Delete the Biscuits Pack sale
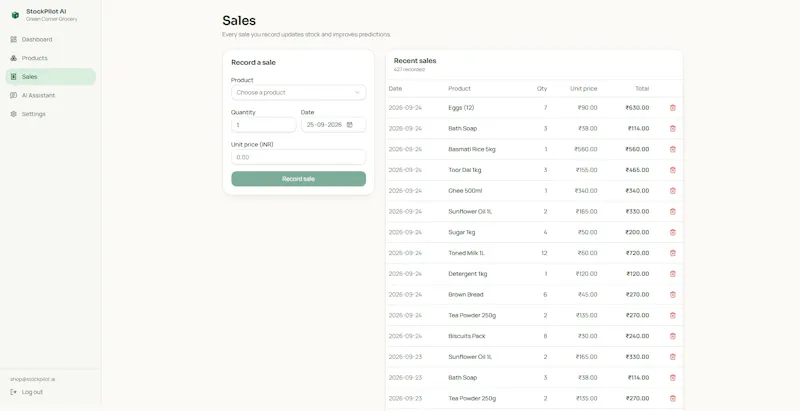 click(x=672, y=336)
